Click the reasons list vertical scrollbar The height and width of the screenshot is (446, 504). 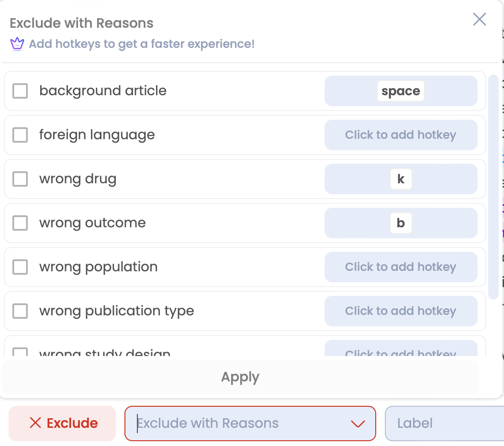[493, 187]
